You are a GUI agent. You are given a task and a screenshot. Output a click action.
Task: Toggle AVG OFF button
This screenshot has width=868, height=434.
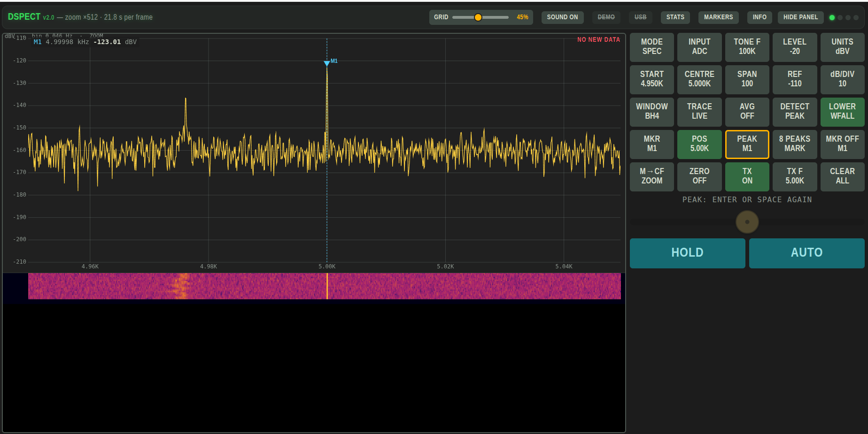click(x=747, y=112)
